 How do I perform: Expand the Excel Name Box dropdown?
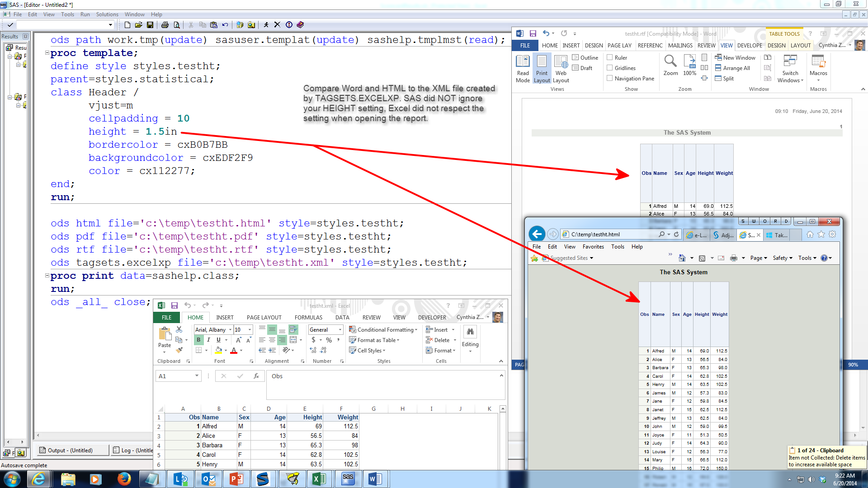tap(197, 376)
